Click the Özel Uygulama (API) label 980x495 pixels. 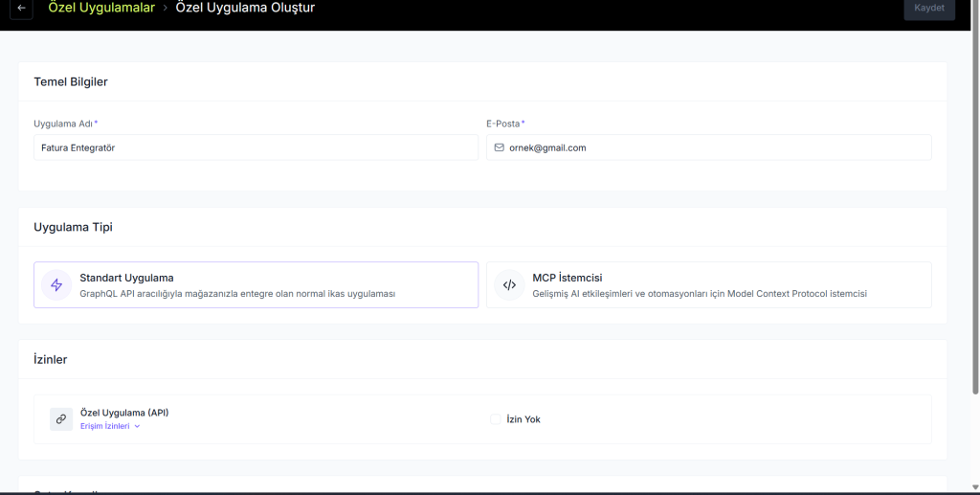pos(124,413)
